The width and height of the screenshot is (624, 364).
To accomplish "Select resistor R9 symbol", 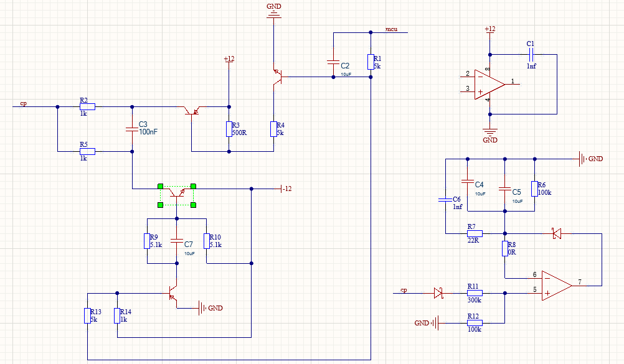I will pyautogui.click(x=147, y=241).
